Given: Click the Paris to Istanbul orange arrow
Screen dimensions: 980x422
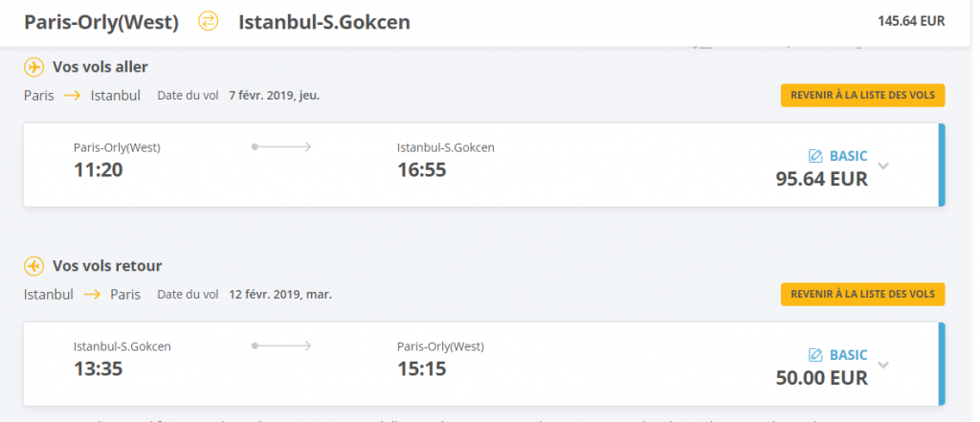Looking at the screenshot, I should (x=73, y=97).
